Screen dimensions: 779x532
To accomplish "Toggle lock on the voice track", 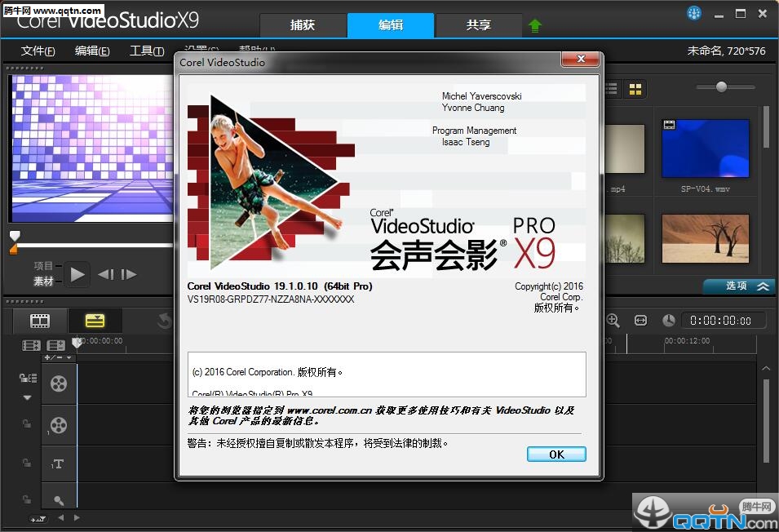I will pyautogui.click(x=27, y=499).
